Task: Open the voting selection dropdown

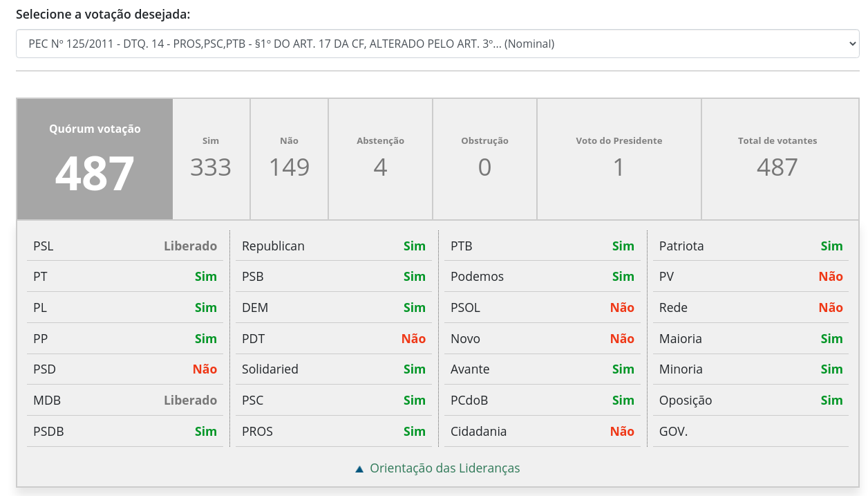Action: pyautogui.click(x=437, y=44)
